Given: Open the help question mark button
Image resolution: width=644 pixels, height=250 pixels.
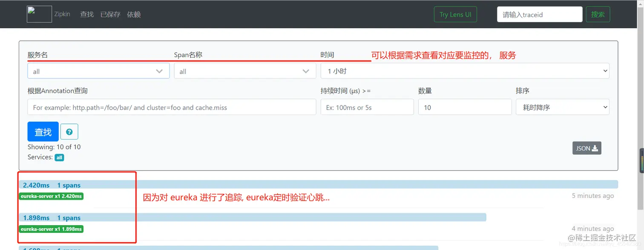Looking at the screenshot, I should click(x=69, y=132).
